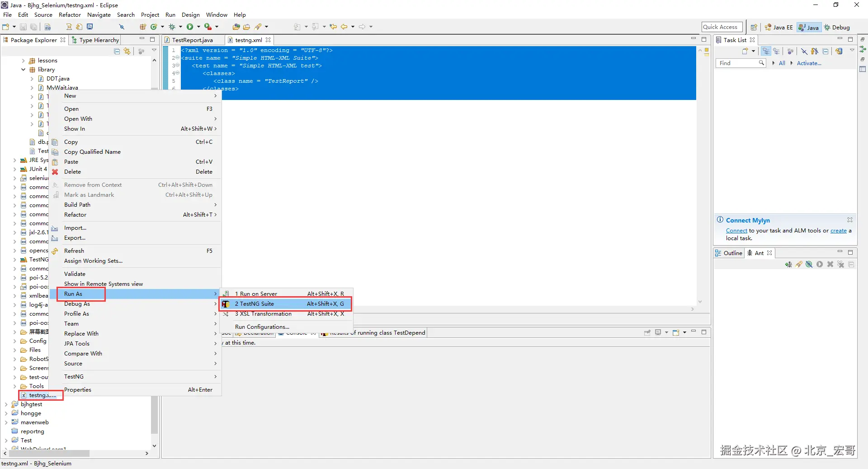Open the Refactor menu in menu bar
Image resolution: width=868 pixels, height=469 pixels.
pyautogui.click(x=70, y=15)
